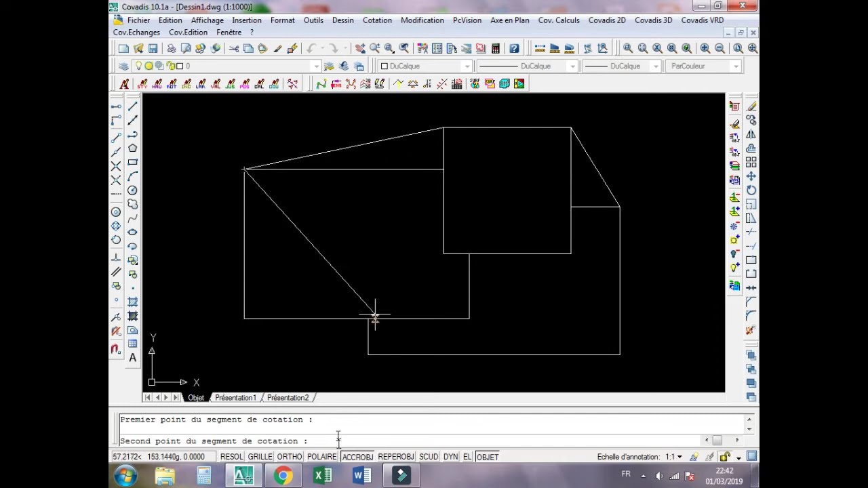Toggle RESOL snap mode
This screenshot has width=868, height=488.
(x=231, y=457)
